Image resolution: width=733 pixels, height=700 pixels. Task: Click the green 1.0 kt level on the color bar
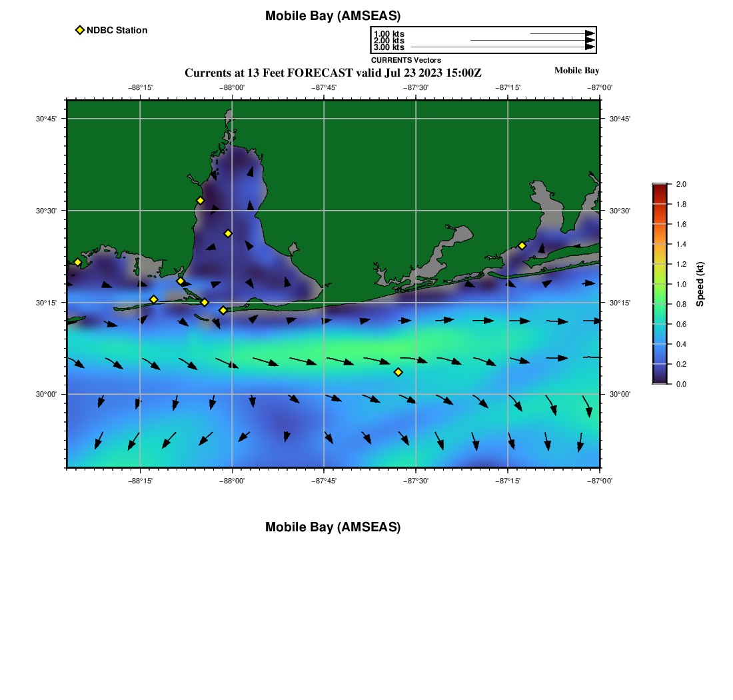tap(659, 284)
